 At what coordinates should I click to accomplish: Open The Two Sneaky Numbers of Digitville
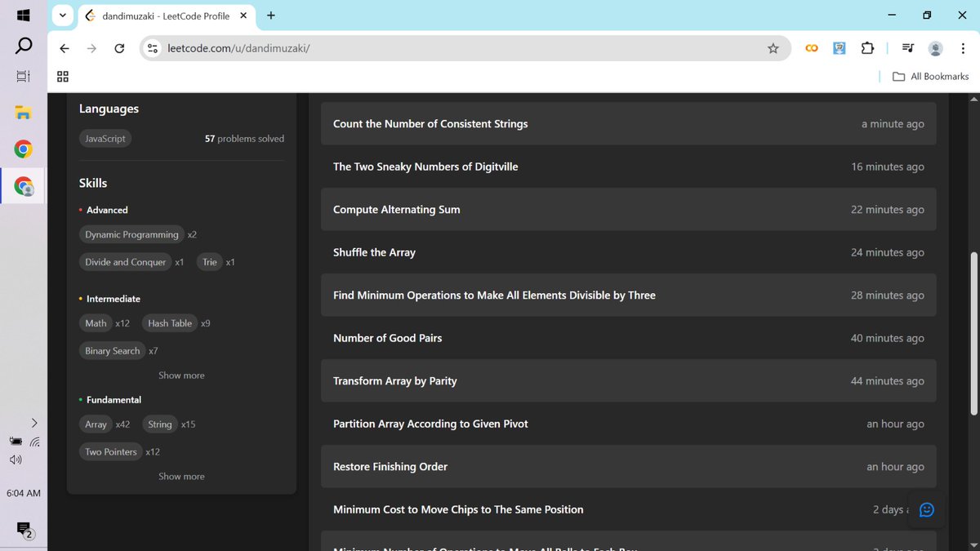tap(628, 167)
